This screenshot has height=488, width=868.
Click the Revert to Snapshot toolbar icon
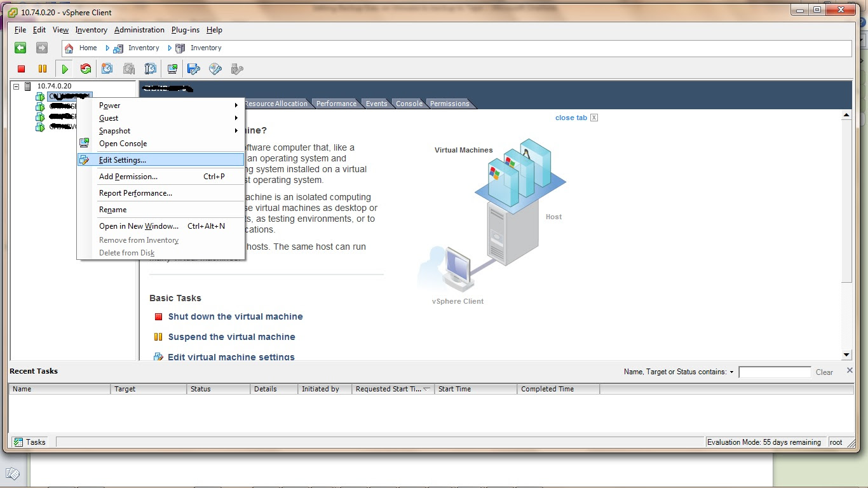tap(129, 69)
